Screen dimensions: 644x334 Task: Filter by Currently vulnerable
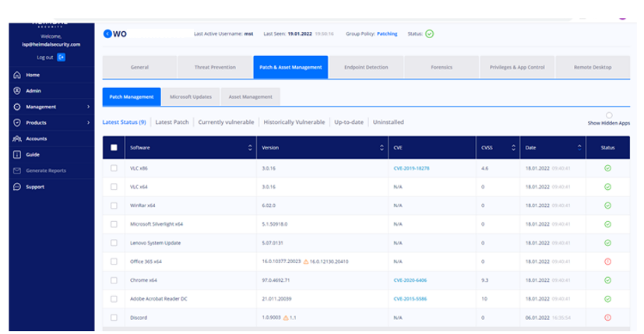pos(226,122)
